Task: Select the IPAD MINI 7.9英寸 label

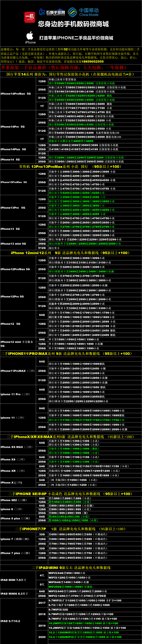Action: tap(13, 580)
